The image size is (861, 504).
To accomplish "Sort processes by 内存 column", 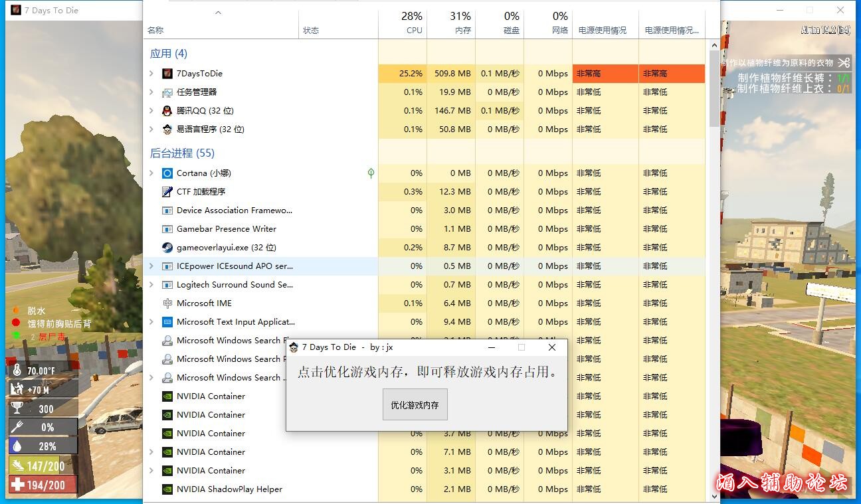I will 451,24.
